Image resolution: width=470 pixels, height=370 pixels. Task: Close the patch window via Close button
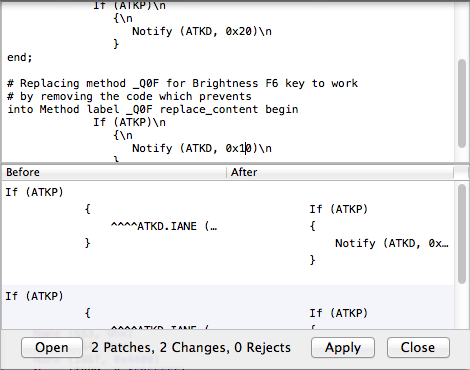[418, 347]
